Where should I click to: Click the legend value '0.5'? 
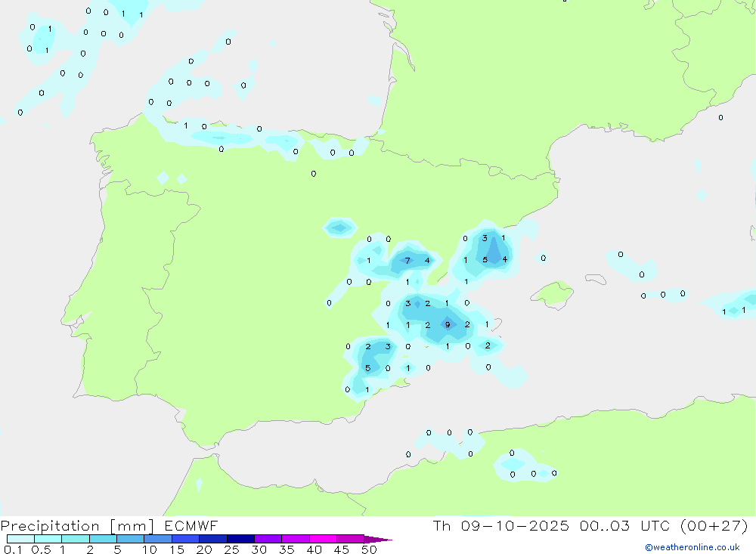click(x=41, y=549)
